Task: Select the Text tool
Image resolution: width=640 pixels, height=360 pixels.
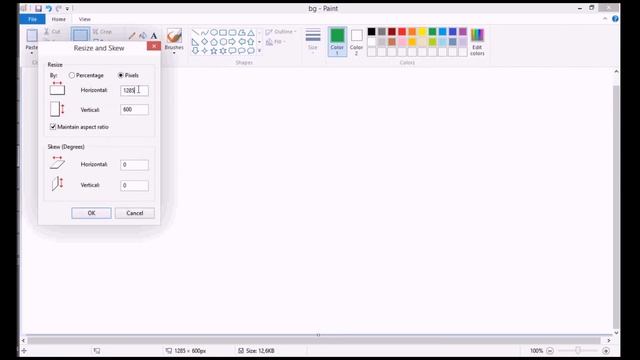Action: [x=153, y=36]
